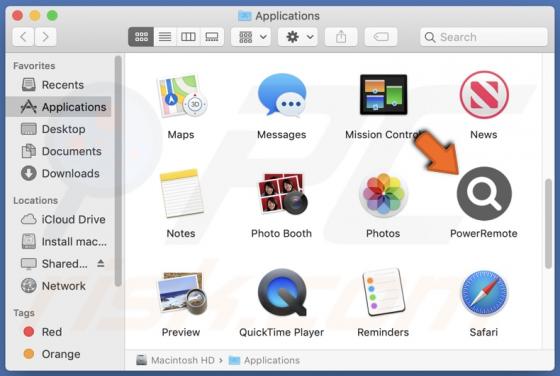Close the Finder window

pyautogui.click(x=18, y=15)
